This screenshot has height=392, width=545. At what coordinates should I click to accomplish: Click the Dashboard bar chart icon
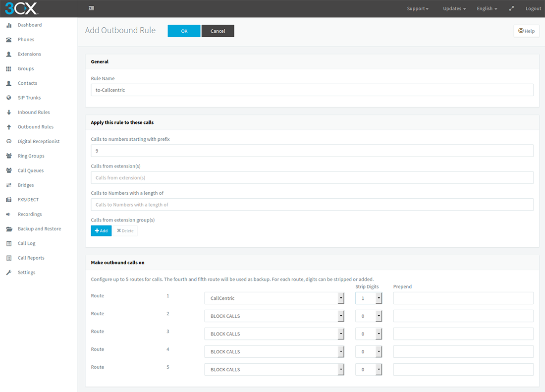pos(9,25)
